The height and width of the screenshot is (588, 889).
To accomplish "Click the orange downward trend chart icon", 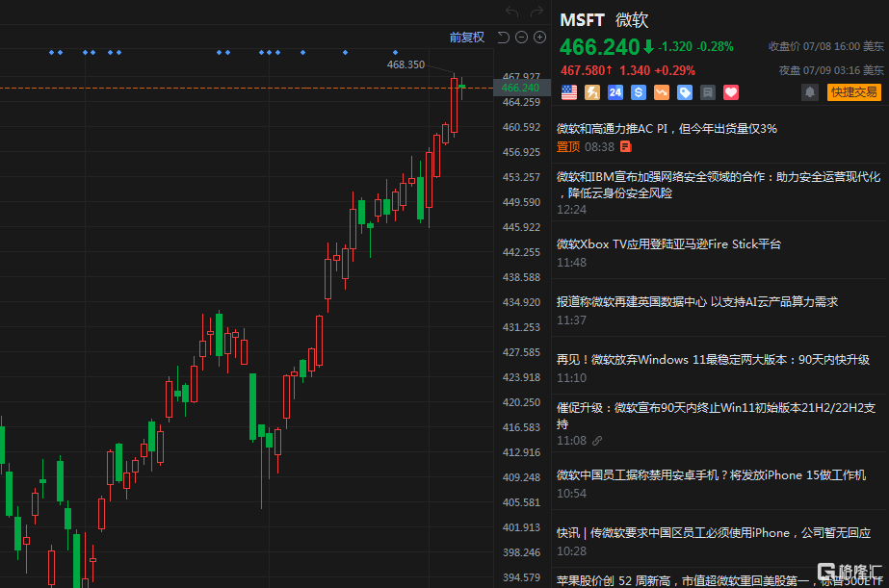I will (662, 92).
